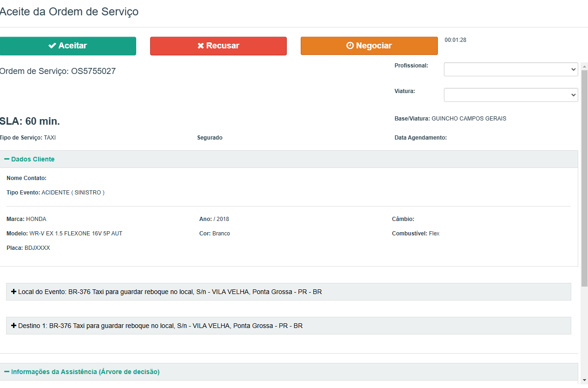The image size is (588, 388).
Task: Click minus icon beside Informações da Assistência
Action: click(x=7, y=372)
